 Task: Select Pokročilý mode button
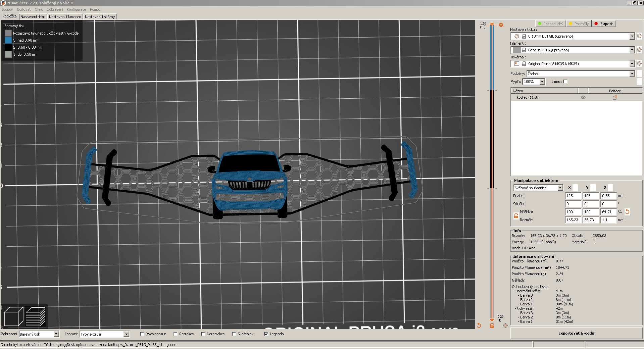point(579,24)
